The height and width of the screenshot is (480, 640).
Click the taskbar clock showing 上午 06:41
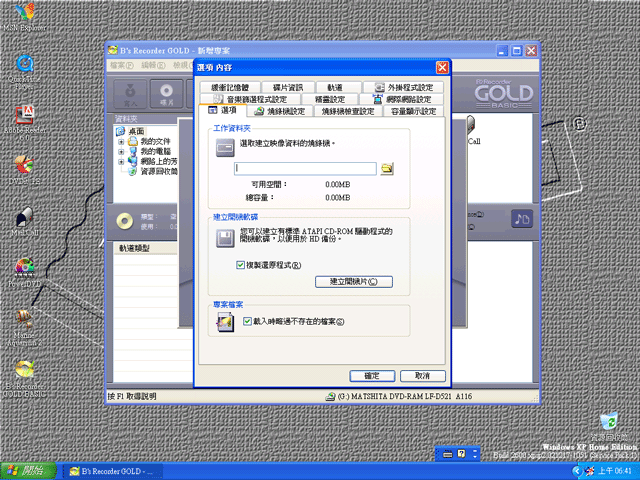click(x=615, y=471)
